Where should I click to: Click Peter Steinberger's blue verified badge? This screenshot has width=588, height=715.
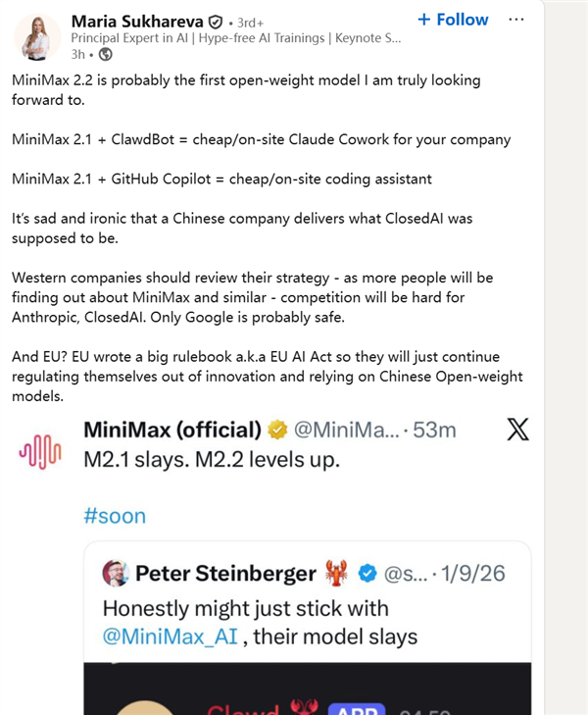pos(368,573)
